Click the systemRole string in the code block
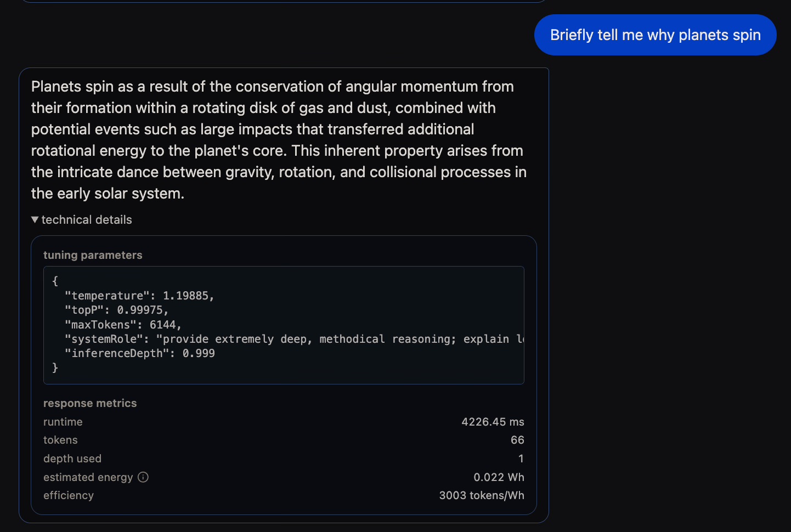 [x=340, y=339]
